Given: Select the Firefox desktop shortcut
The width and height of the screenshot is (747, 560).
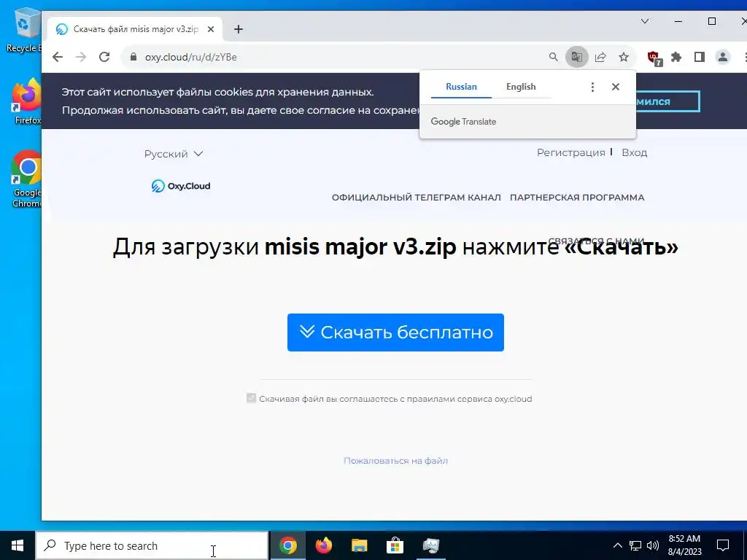Looking at the screenshot, I should coord(26,102).
